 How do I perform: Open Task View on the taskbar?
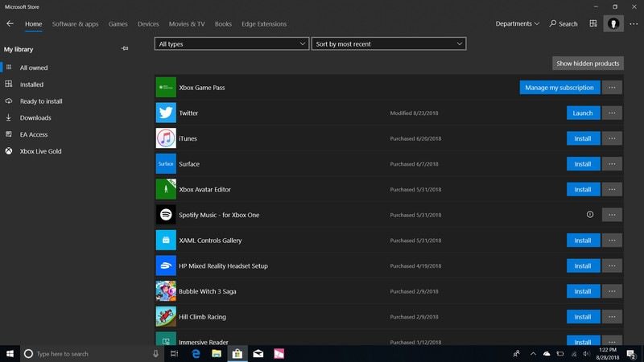point(174,353)
